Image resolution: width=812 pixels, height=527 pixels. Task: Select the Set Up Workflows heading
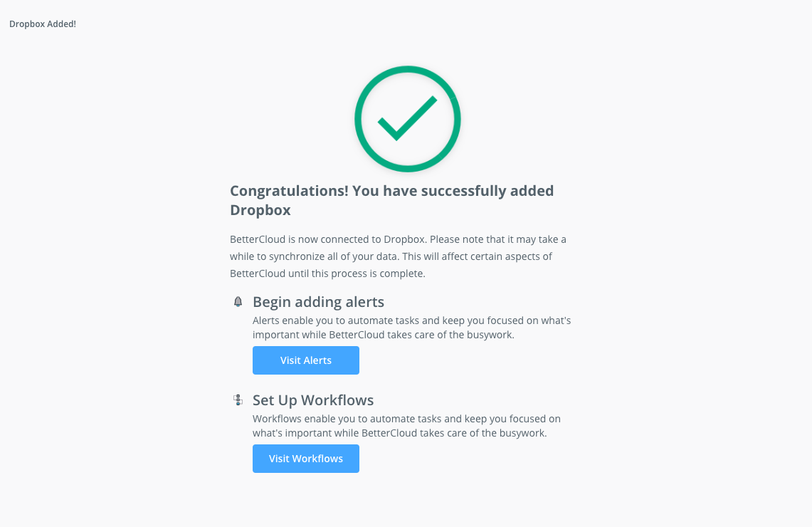click(313, 400)
